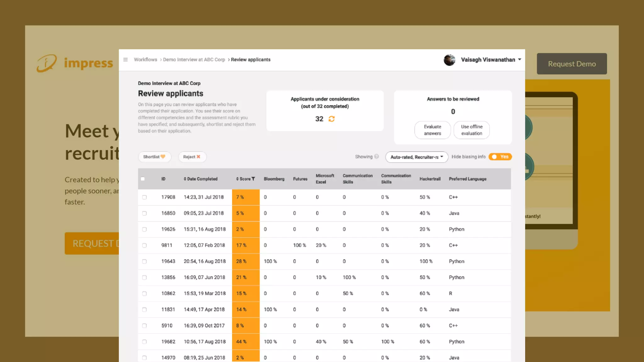644x362 pixels.
Task: Click the Request Demo button
Action: pos(572,64)
